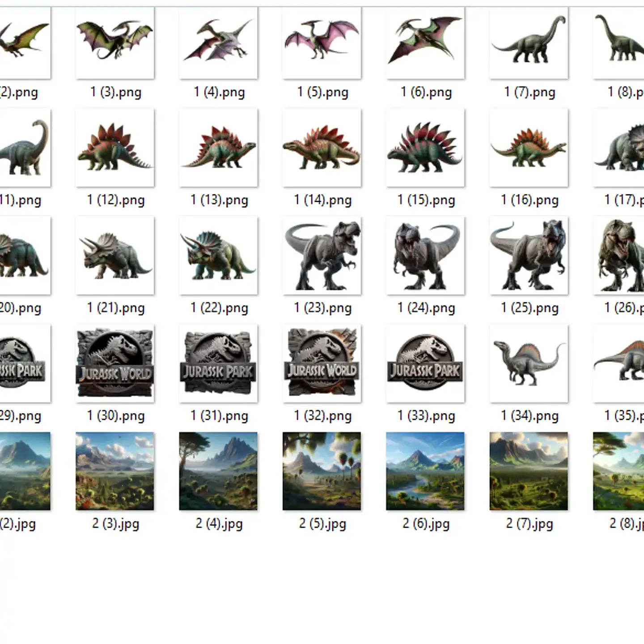Select the river valley image 2 (6).jpg
Screen dimensions: 644x644
pos(425,472)
